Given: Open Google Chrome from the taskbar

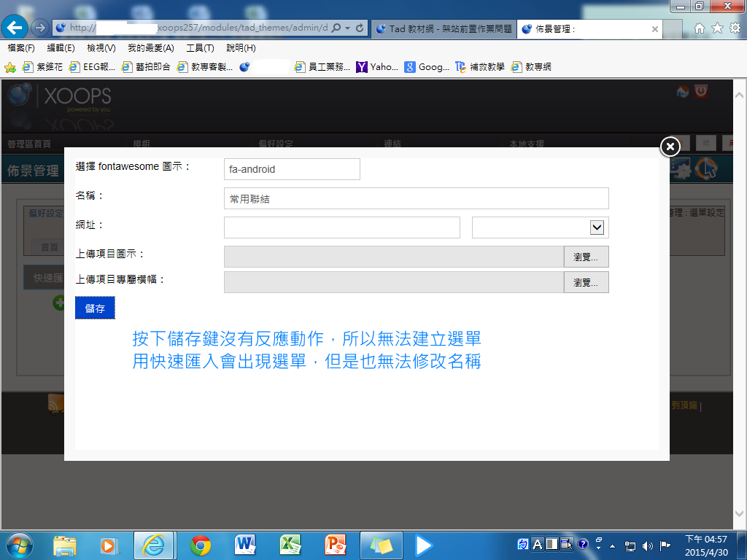Looking at the screenshot, I should tap(201, 545).
